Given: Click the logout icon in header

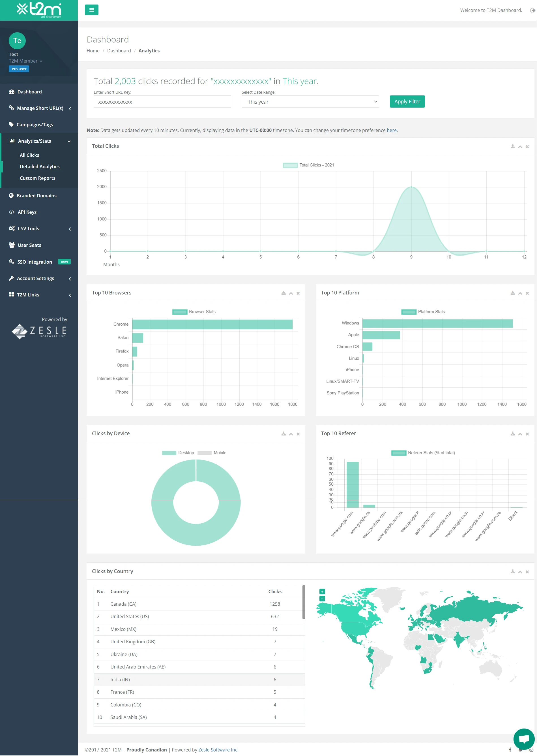Looking at the screenshot, I should pyautogui.click(x=532, y=10).
